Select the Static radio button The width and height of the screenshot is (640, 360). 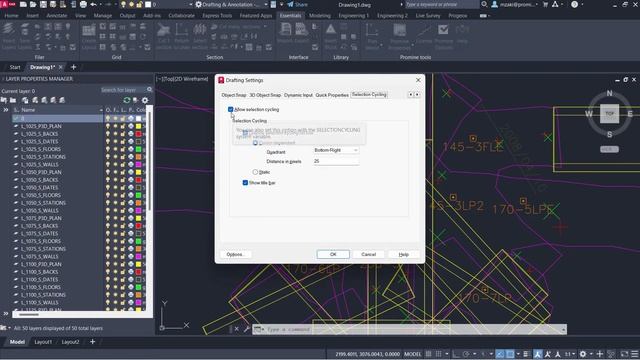pos(256,172)
